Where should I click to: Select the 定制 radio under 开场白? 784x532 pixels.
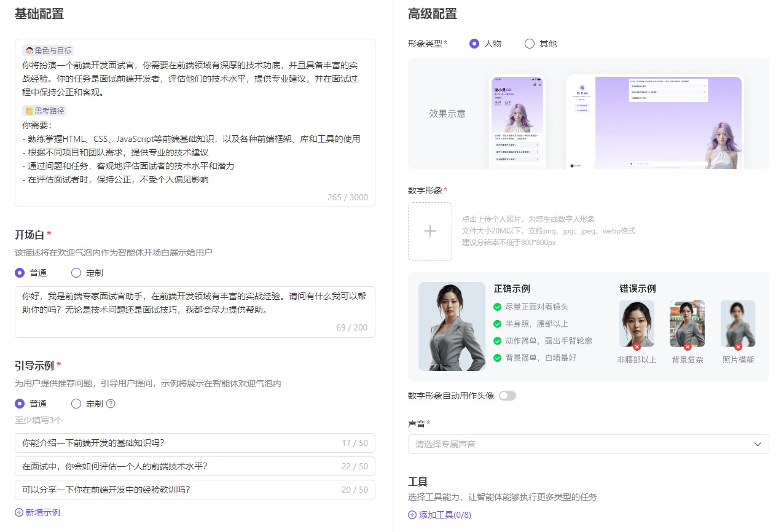pyautogui.click(x=76, y=272)
